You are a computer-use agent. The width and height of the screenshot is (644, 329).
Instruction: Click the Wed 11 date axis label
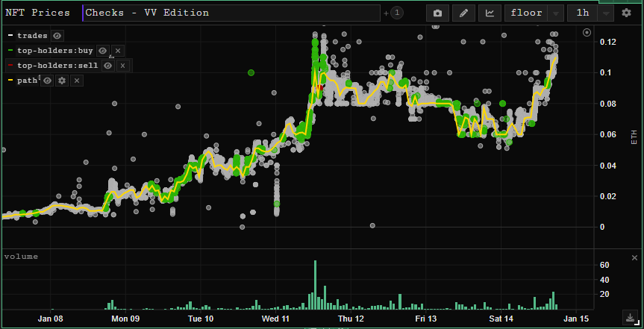tap(275, 319)
